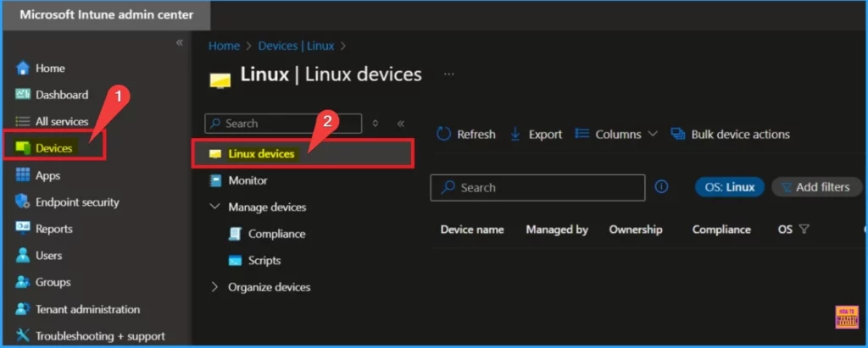The height and width of the screenshot is (348, 868).
Task: Open Users in the left navigation
Action: pyautogui.click(x=48, y=256)
